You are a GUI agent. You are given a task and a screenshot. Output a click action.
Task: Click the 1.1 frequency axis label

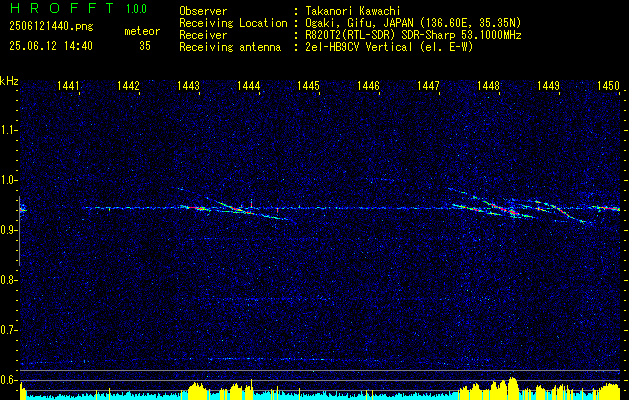[7, 131]
